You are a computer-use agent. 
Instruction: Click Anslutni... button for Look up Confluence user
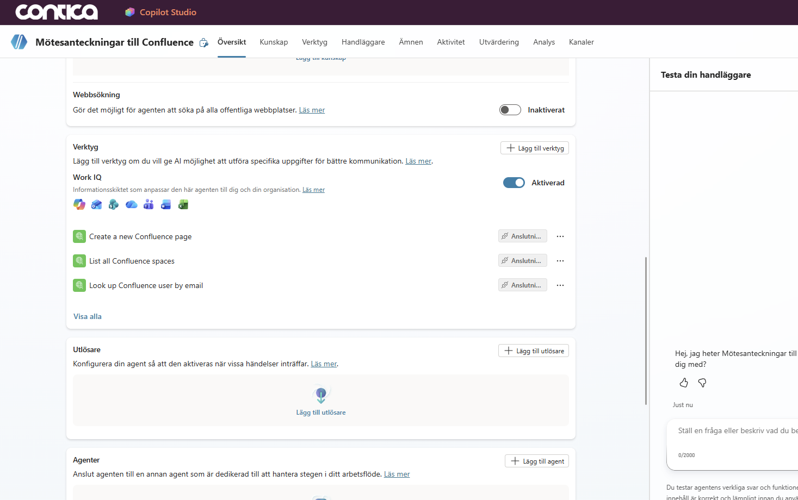[523, 285]
